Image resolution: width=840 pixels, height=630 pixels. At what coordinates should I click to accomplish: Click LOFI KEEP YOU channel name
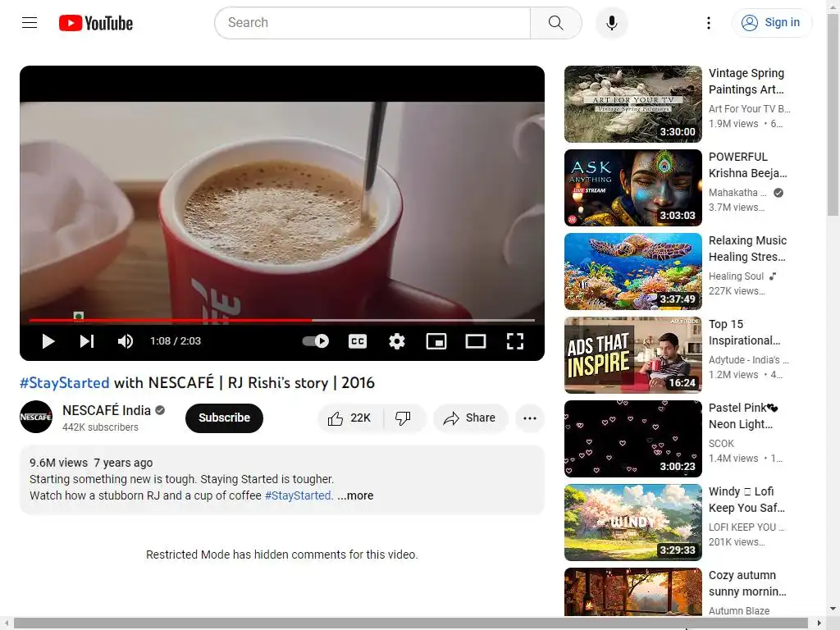point(746,527)
